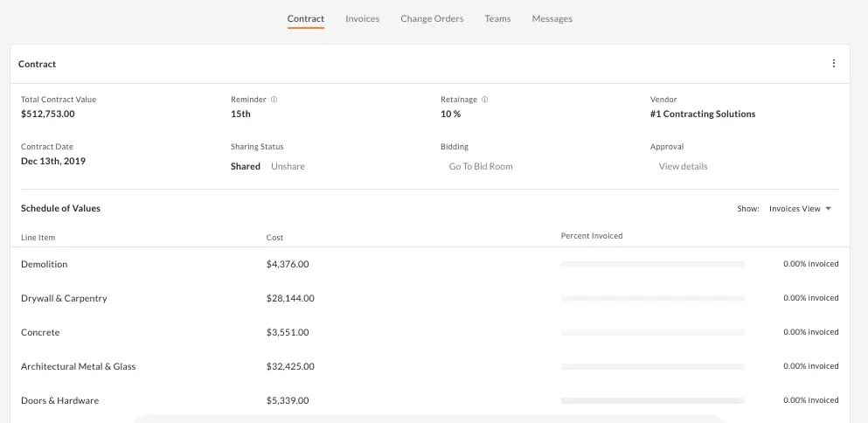The image size is (868, 423).
Task: Click the Line Item column header
Action: click(x=38, y=238)
